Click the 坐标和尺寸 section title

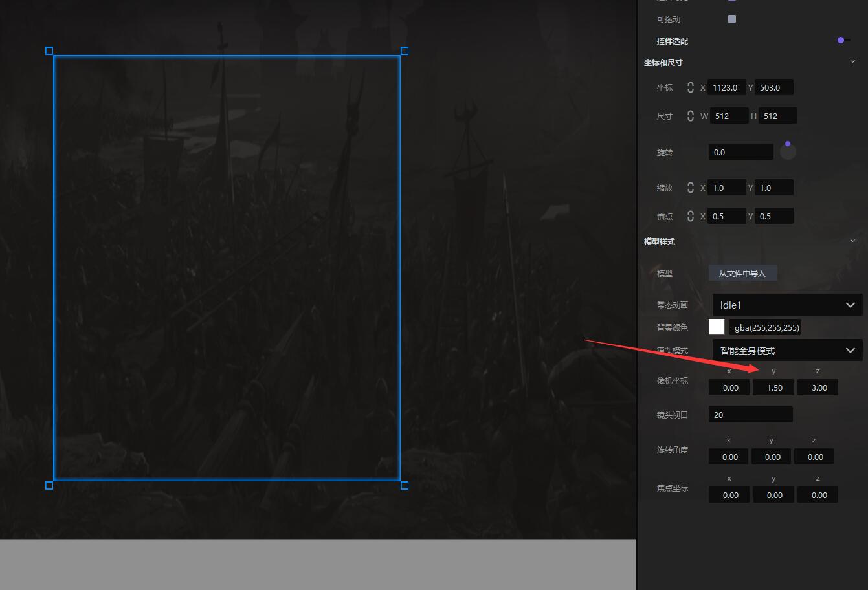click(x=663, y=63)
